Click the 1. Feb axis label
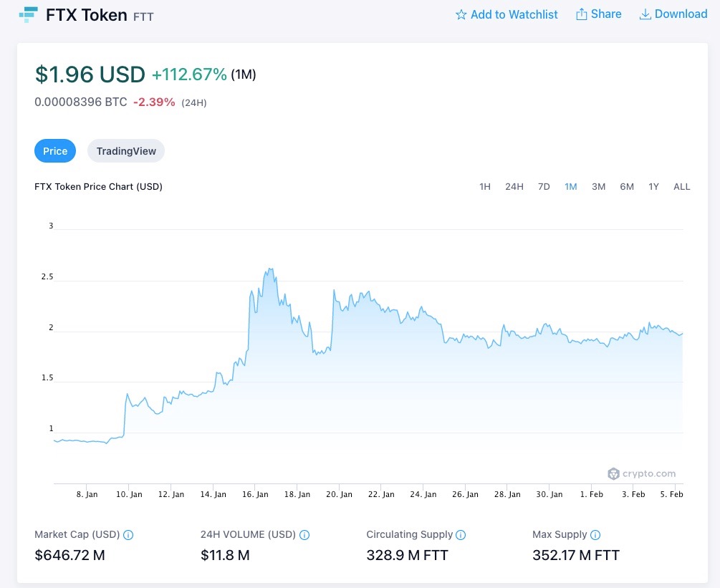 pyautogui.click(x=592, y=494)
